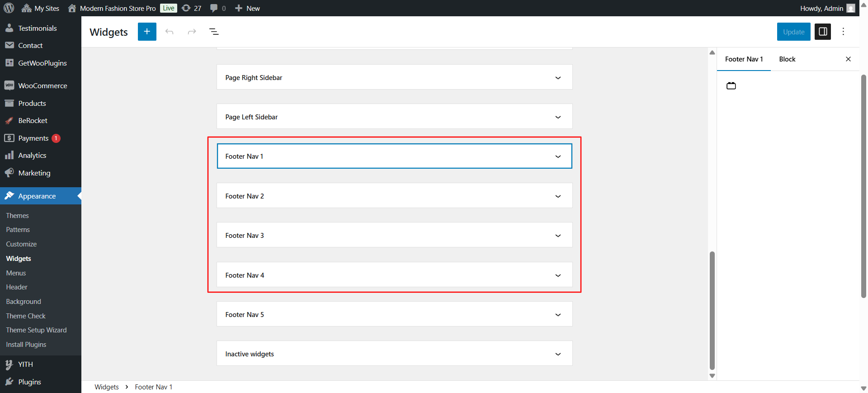Open the My Sites menu
Screen dimensions: 868x393
pos(40,8)
